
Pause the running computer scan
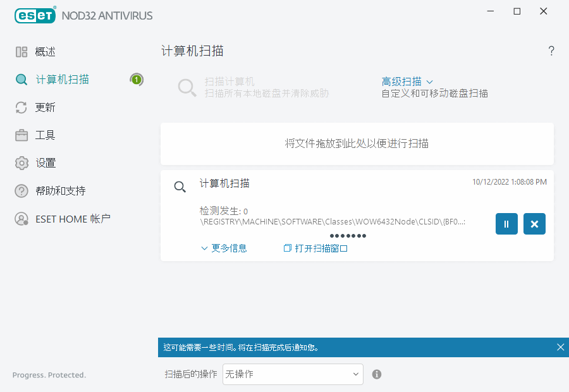pyautogui.click(x=506, y=224)
